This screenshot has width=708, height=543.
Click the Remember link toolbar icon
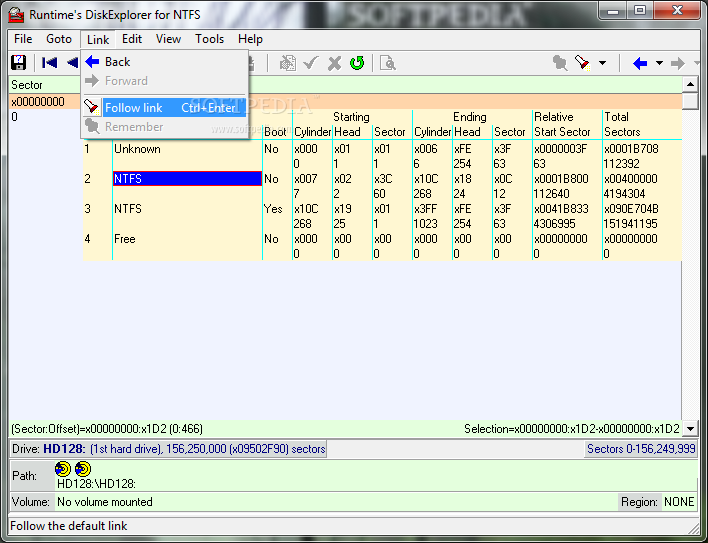(560, 63)
